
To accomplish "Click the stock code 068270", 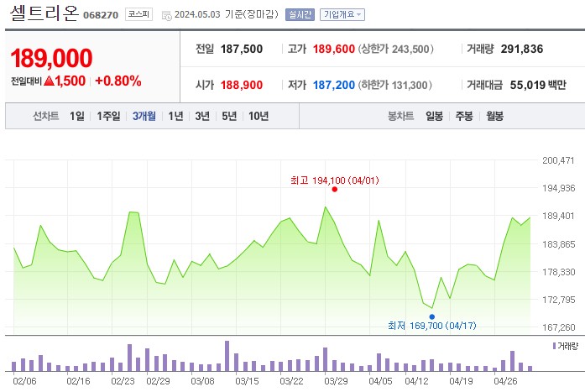I will pos(101,15).
